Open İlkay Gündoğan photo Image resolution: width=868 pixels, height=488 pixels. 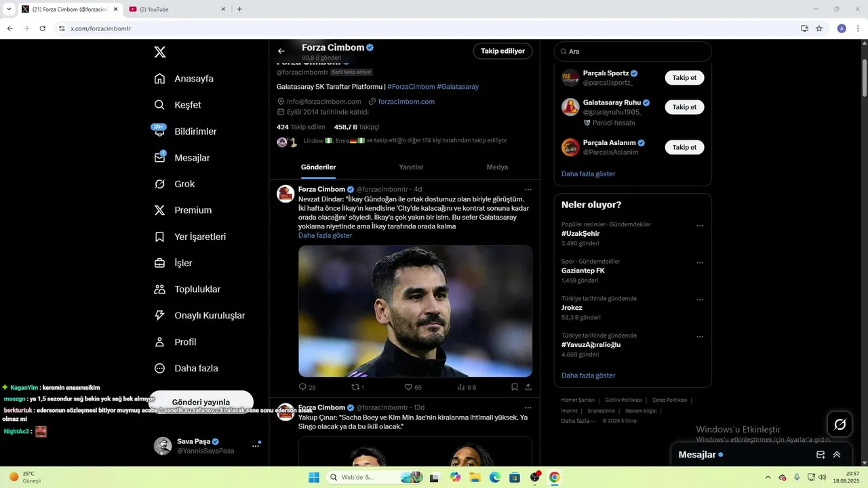(x=415, y=311)
